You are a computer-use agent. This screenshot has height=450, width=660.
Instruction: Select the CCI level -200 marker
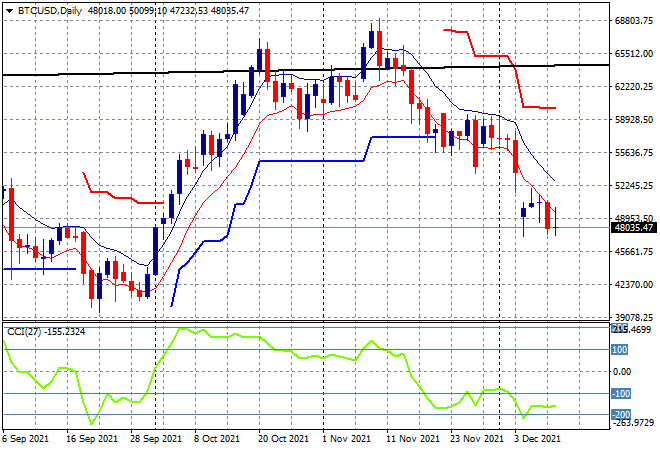tap(620, 415)
